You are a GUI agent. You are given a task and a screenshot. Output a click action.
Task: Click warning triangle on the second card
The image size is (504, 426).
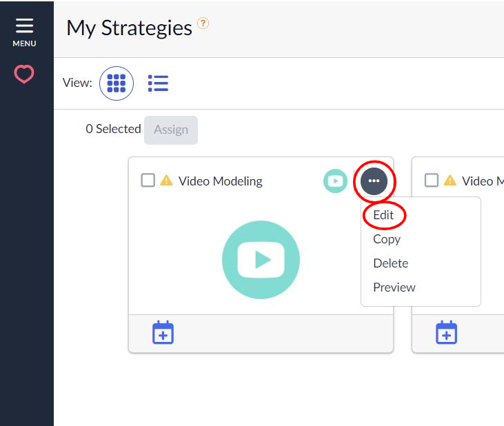(450, 180)
